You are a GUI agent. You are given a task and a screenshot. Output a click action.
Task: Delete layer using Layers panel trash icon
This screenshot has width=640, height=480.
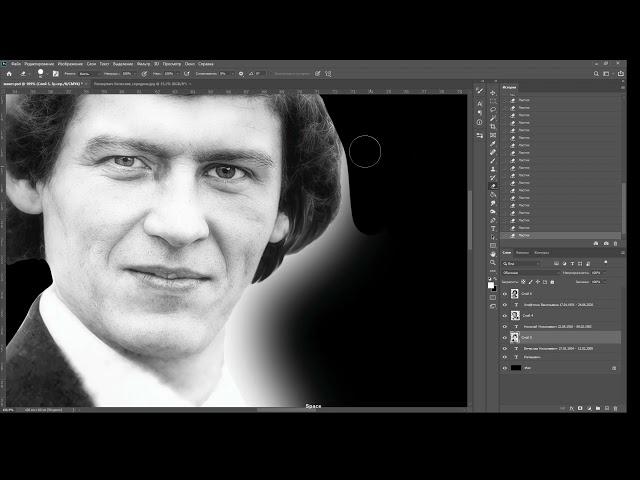pyautogui.click(x=616, y=408)
